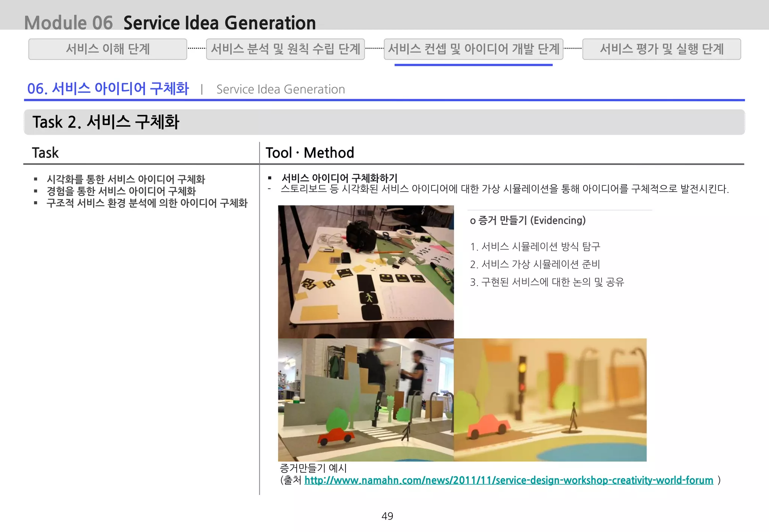Click the 증거 만들기 (Evidencing) heading
This screenshot has width=769, height=532.
click(528, 221)
